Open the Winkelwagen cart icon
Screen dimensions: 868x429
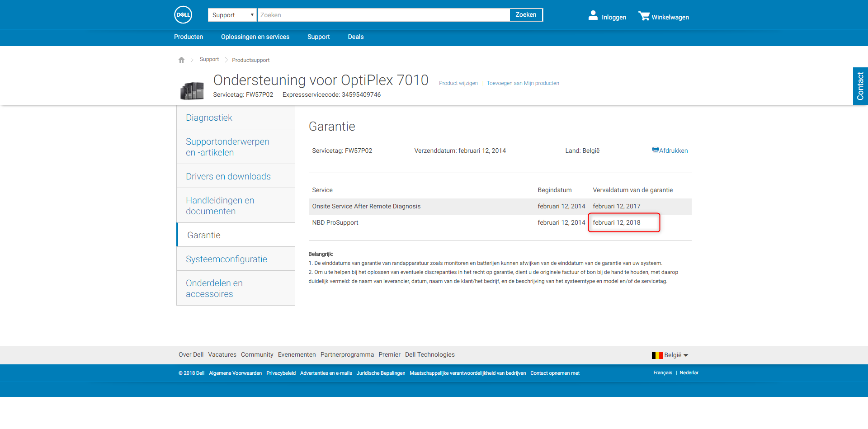[x=644, y=16]
